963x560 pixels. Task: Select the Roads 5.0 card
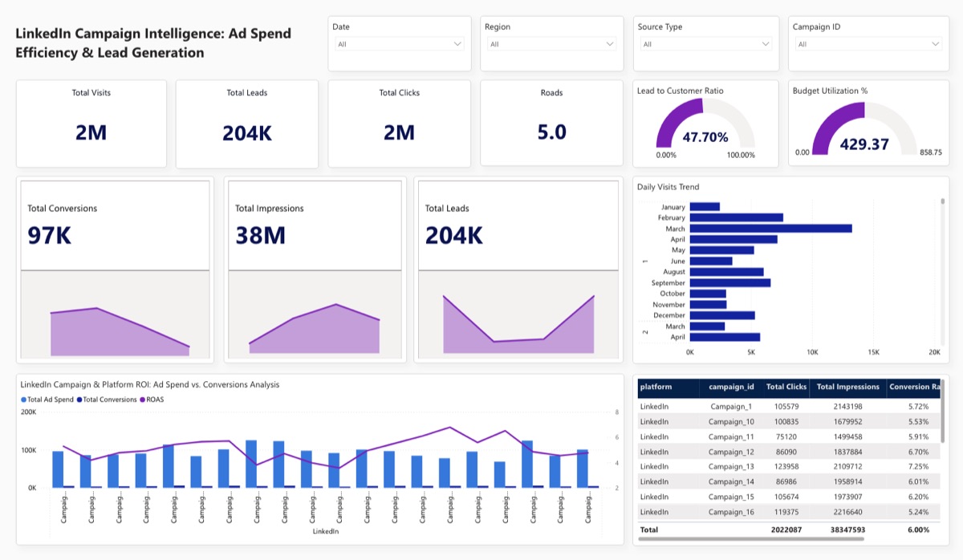[x=551, y=124]
